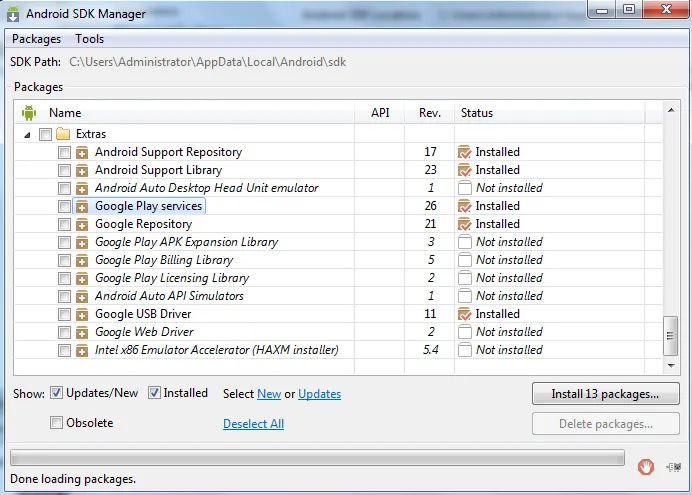This screenshot has width=692, height=495.
Task: Click package icon beside Android Auto Desktop Head Unit emulator
Action: coord(82,189)
